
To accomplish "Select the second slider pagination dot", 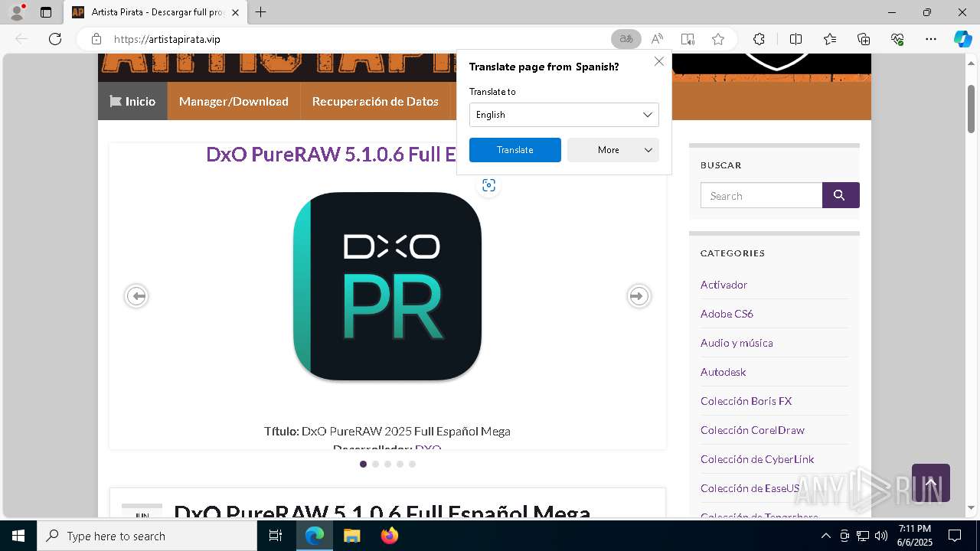I will [375, 464].
